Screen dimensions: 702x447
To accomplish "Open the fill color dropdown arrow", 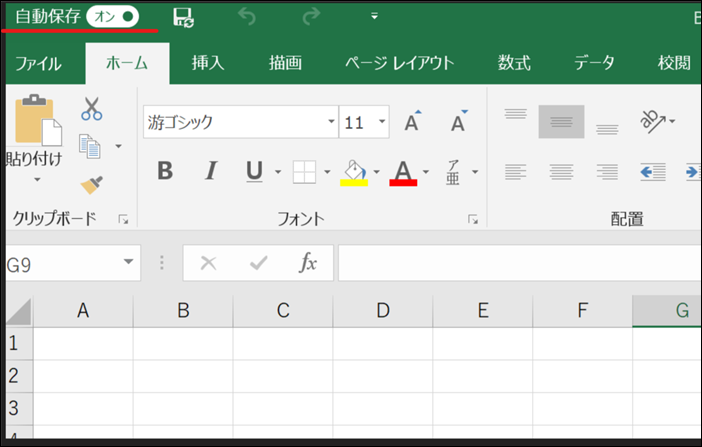I will [x=377, y=172].
